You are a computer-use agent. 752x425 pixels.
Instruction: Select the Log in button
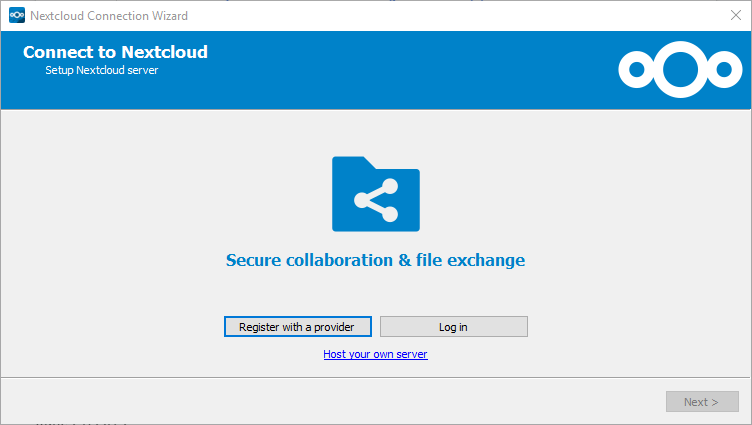coord(454,327)
